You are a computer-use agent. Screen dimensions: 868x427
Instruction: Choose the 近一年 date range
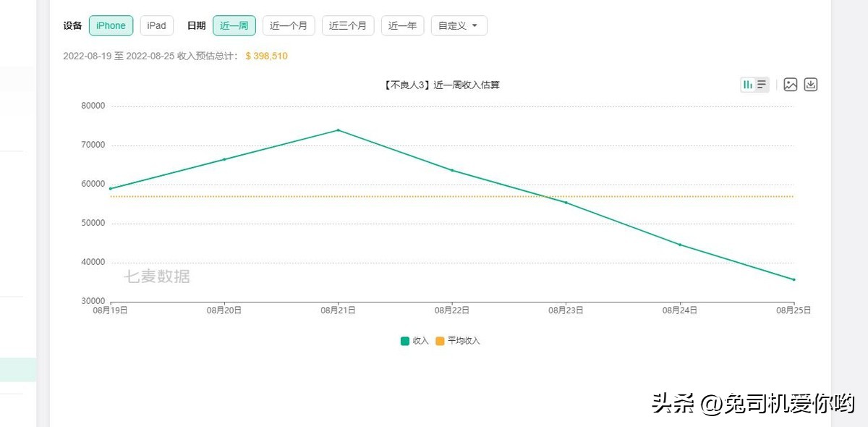402,25
